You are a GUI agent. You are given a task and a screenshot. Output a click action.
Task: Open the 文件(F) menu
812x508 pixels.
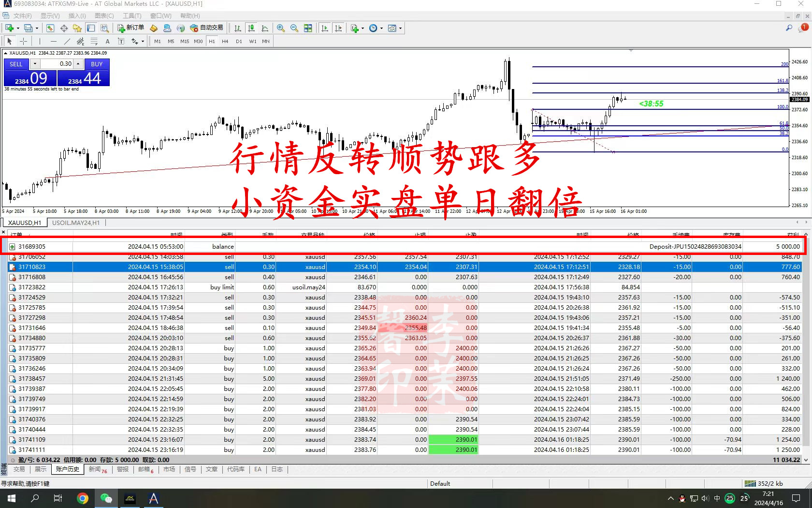(x=22, y=16)
